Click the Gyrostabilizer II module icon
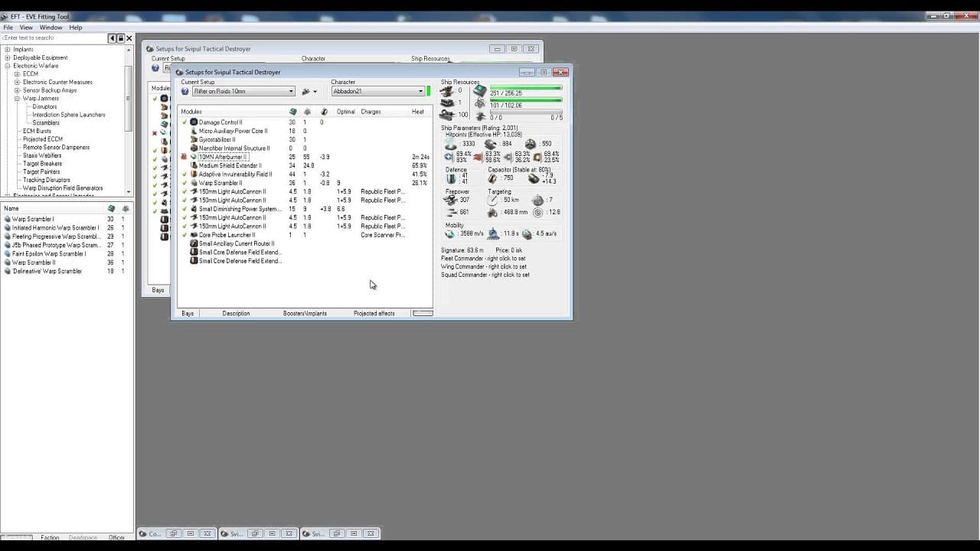 pyautogui.click(x=194, y=140)
